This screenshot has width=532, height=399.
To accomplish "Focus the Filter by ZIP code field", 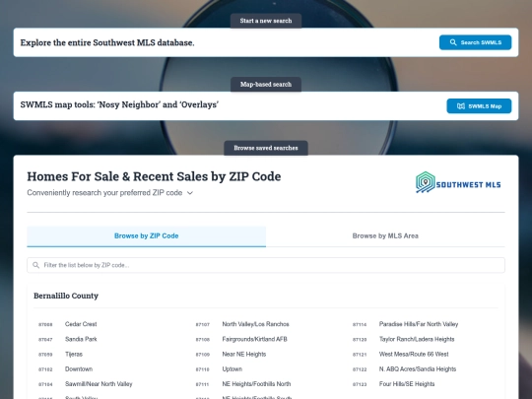I will pyautogui.click(x=266, y=265).
